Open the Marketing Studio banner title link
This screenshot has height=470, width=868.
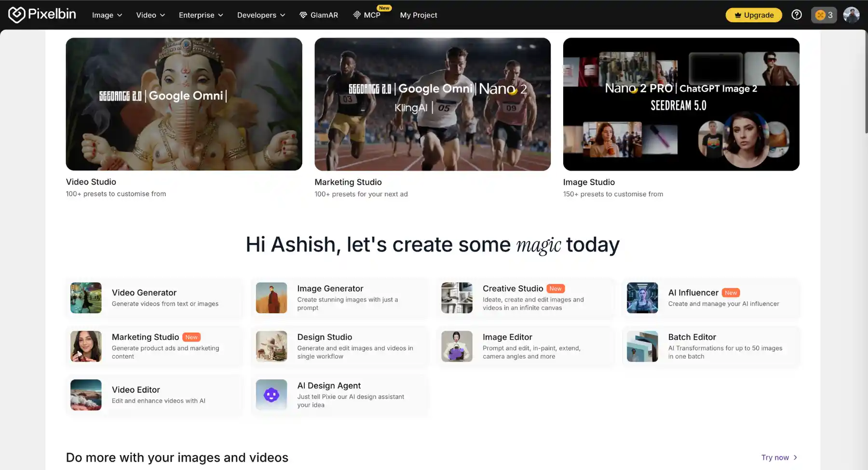tap(348, 182)
